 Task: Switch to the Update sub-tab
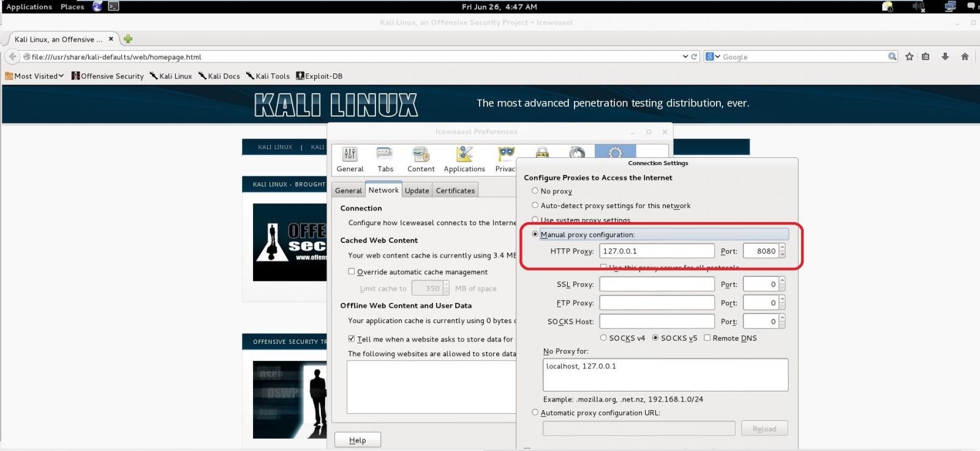[x=417, y=190]
